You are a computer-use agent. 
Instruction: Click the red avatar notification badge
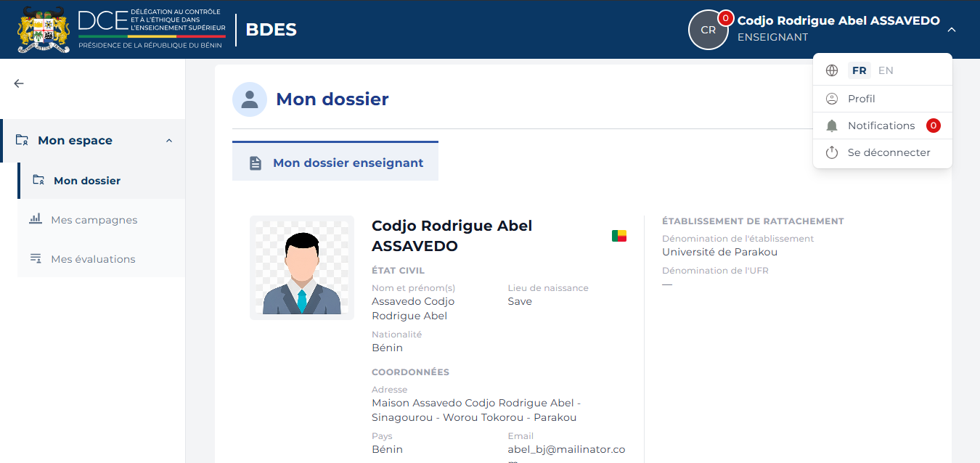point(725,18)
